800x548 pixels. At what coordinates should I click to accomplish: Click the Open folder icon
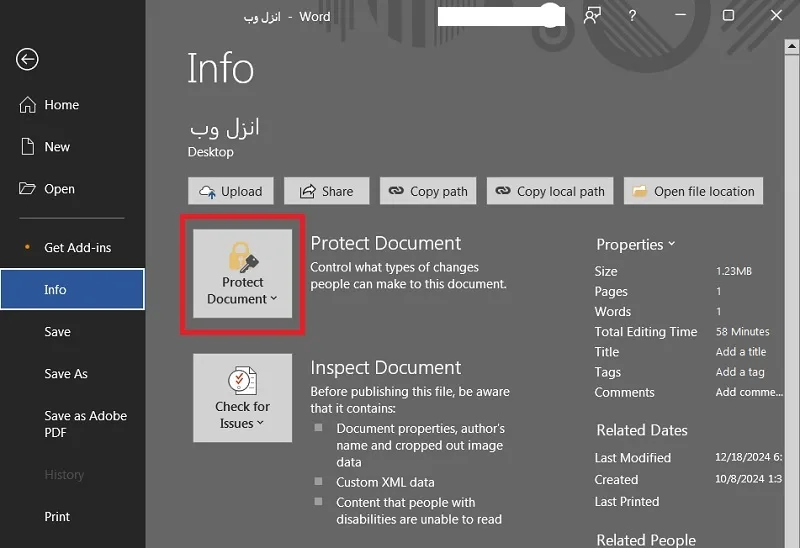tap(27, 188)
